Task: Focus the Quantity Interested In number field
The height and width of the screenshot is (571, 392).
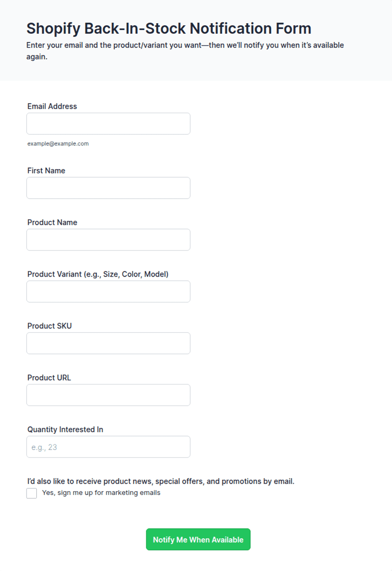Action: 108,447
